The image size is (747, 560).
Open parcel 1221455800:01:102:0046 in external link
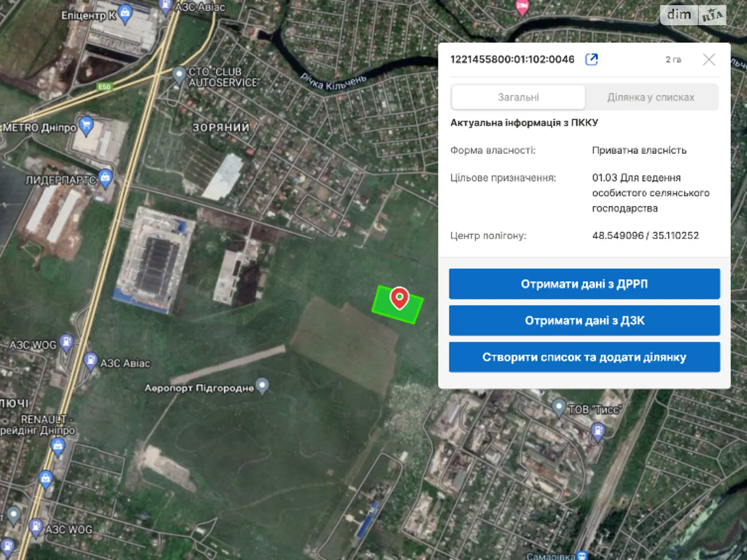592,59
